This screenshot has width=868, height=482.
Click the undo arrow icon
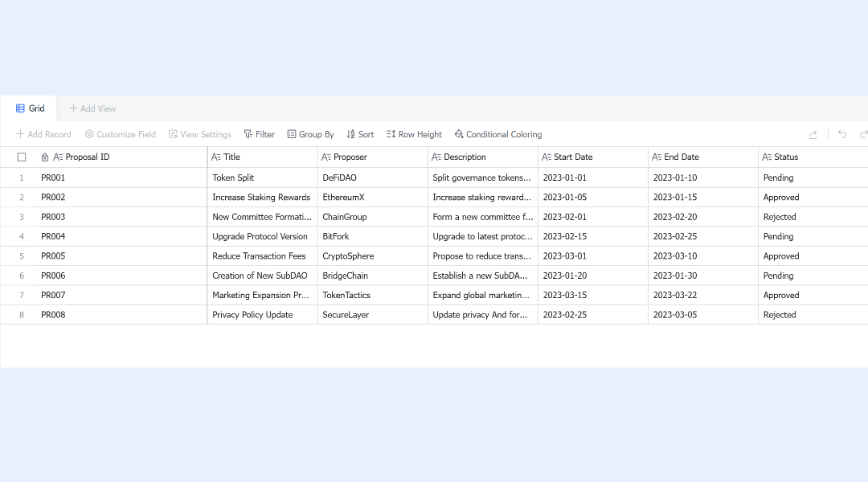[x=842, y=134]
